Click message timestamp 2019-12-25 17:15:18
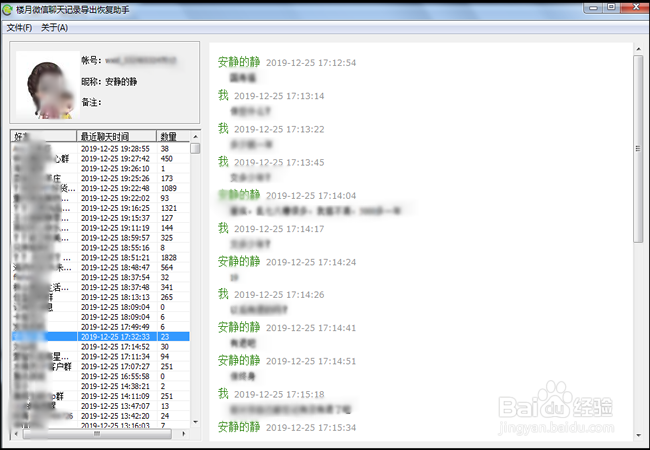Screen dimensions: 650x450 [x=279, y=394]
